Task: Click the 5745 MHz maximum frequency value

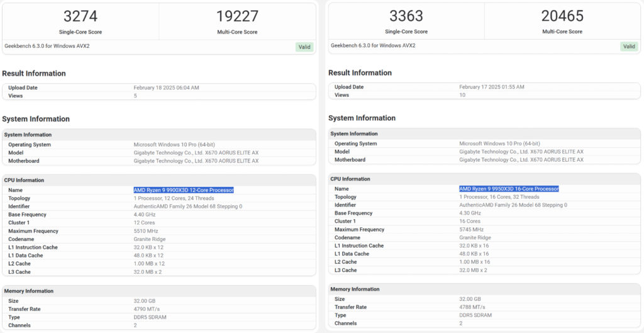Action: 472,229
